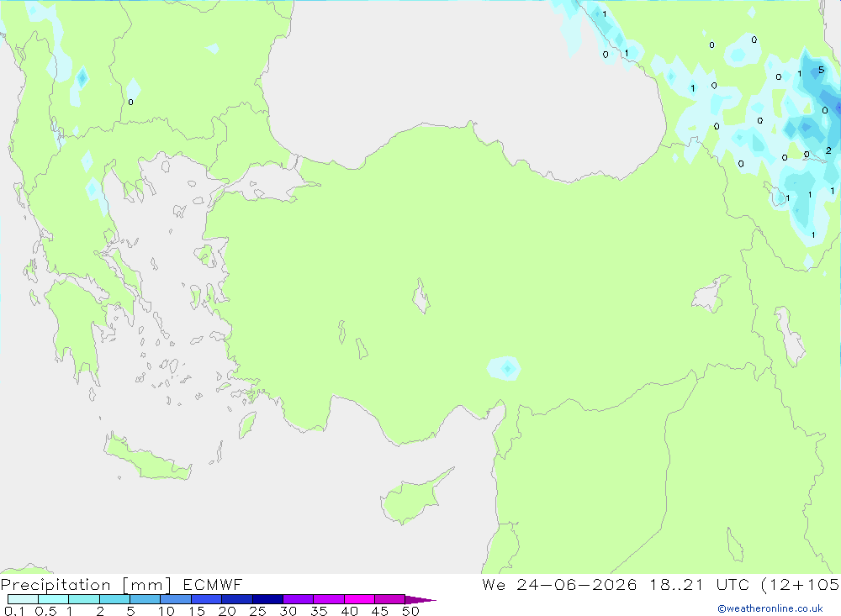Click the 15–20 mm royal blue swatch
This screenshot has width=841, height=616.
[x=207, y=599]
